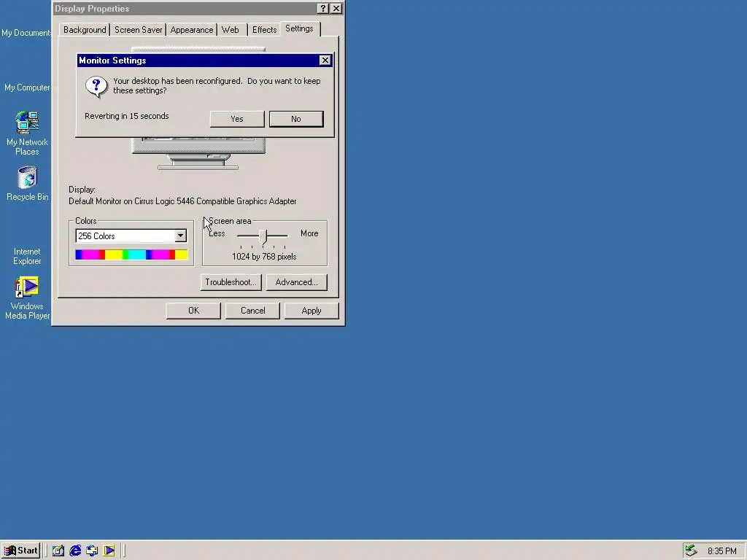Screen dimensions: 747x560
Task: Expand the Colors dropdown arrow
Action: (x=180, y=236)
